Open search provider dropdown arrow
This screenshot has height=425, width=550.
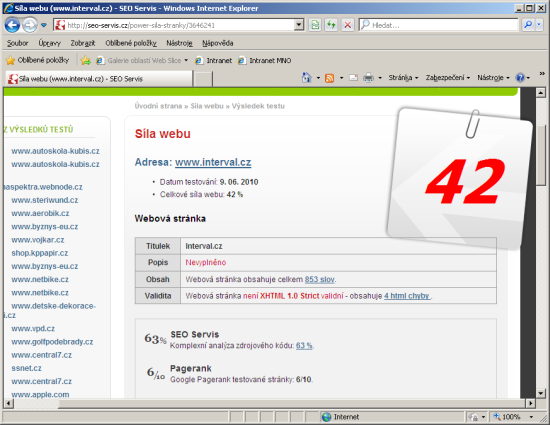click(x=539, y=25)
